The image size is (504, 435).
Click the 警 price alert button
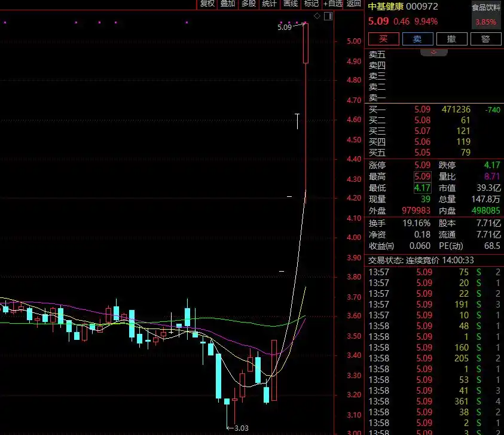click(485, 38)
